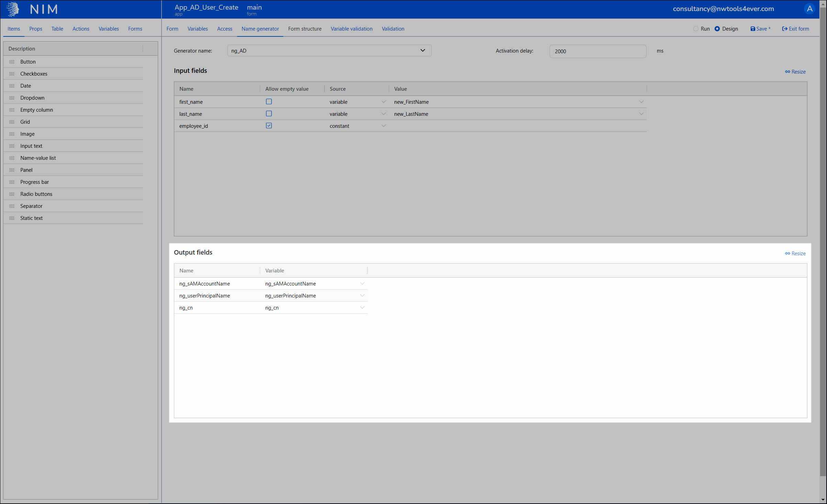Image resolution: width=827 pixels, height=504 pixels.
Task: Switch to the Form structure tab
Action: 305,29
